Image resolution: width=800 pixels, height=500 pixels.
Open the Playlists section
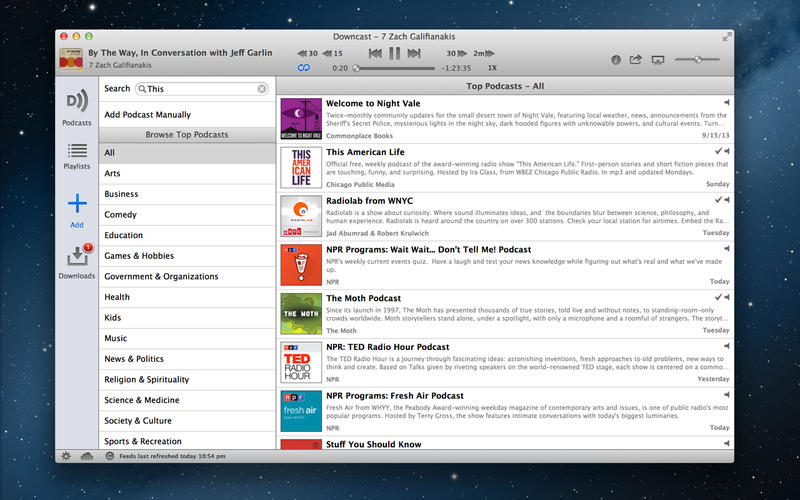click(77, 156)
